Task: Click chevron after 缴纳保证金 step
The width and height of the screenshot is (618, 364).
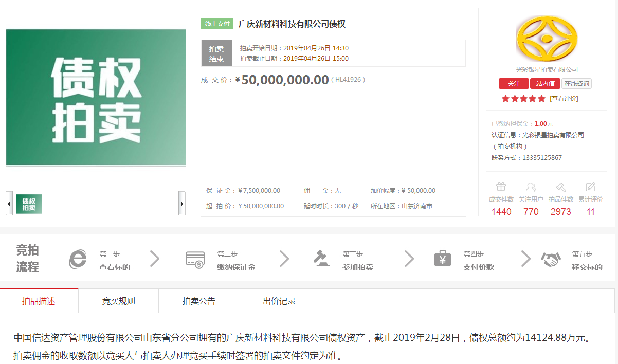Action: coord(284,259)
